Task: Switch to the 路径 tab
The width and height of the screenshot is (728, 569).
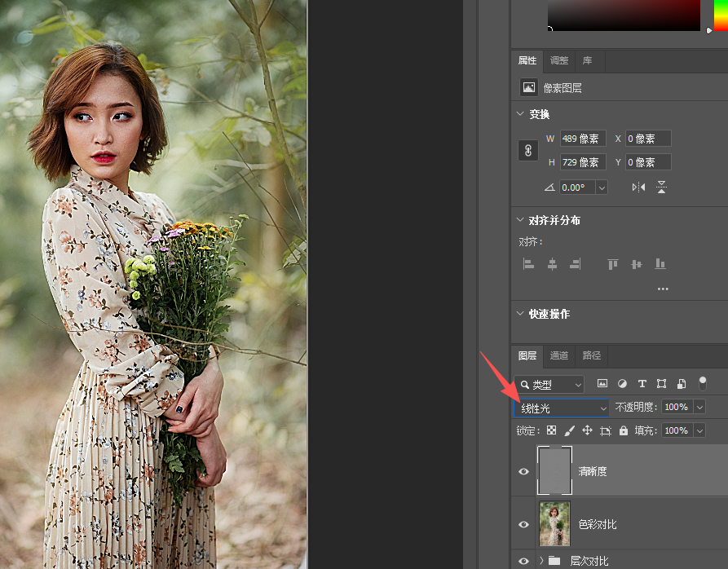Action: point(592,355)
